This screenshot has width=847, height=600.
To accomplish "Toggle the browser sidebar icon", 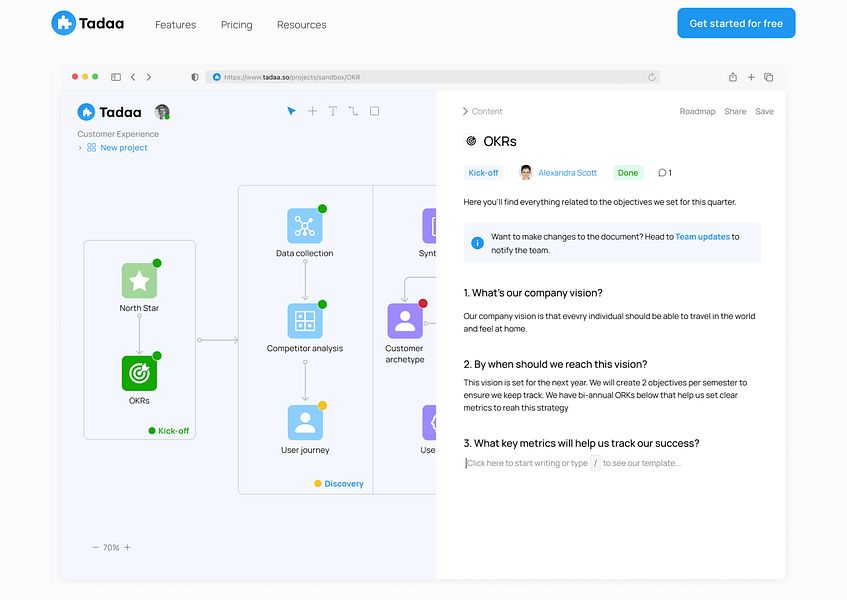I will [x=116, y=77].
